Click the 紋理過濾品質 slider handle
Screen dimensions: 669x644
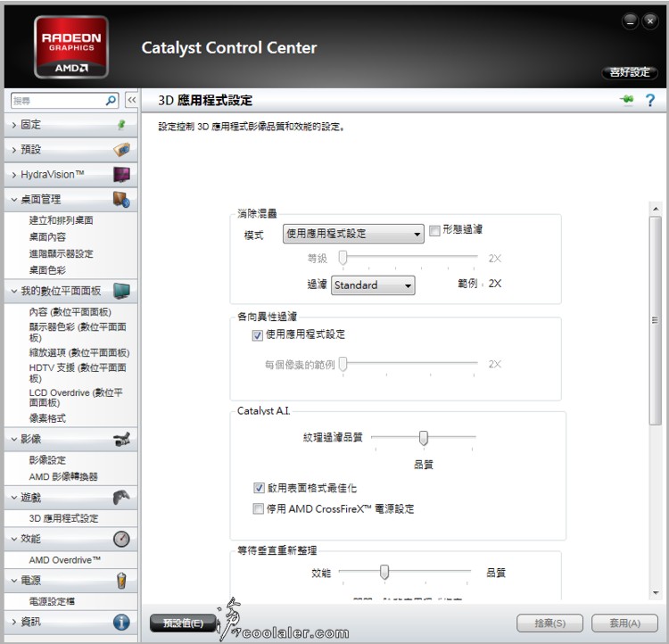pyautogui.click(x=423, y=438)
